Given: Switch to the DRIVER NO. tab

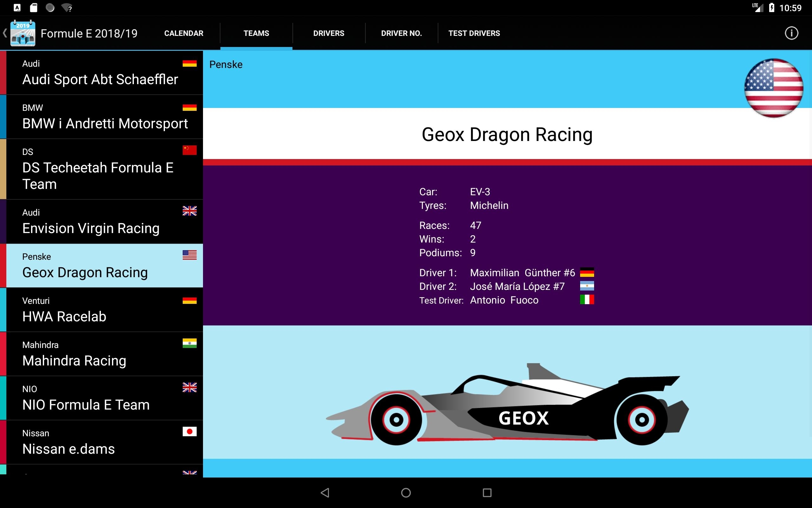Looking at the screenshot, I should pyautogui.click(x=401, y=33).
